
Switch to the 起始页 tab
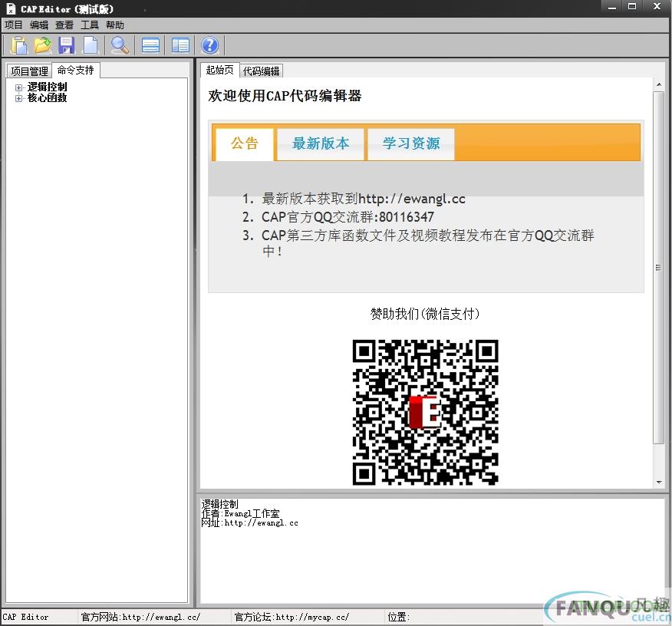219,70
